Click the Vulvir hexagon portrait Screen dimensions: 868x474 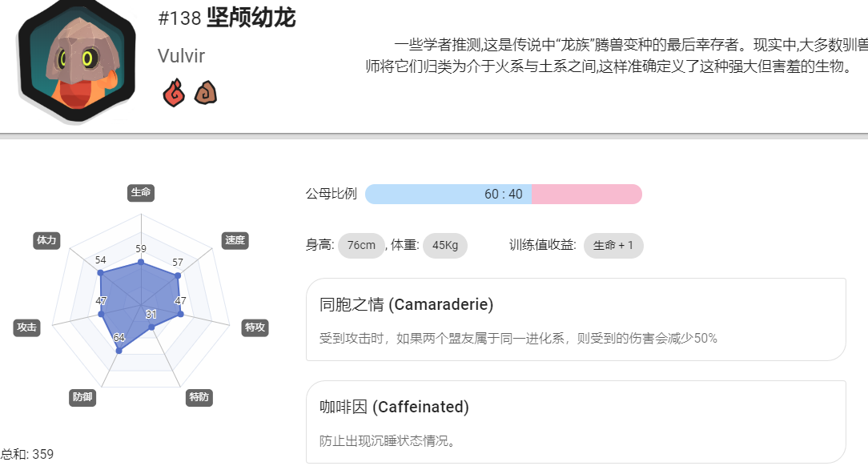[76, 60]
